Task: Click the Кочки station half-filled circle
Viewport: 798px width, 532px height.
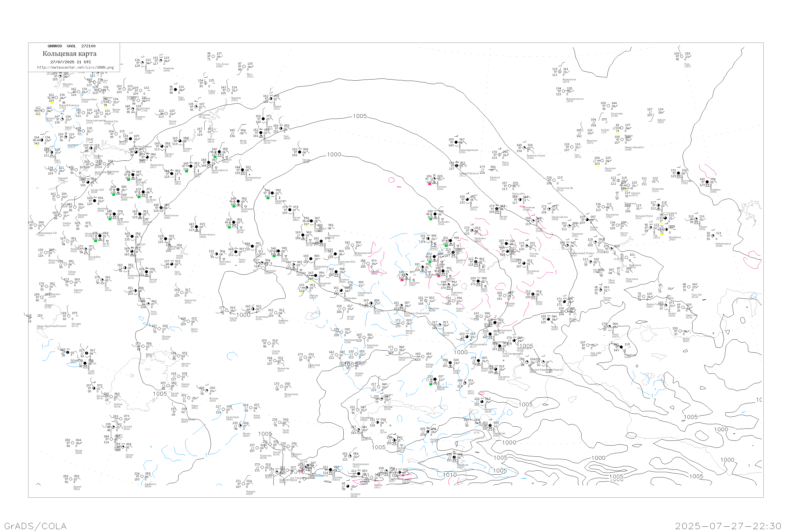Action: point(476,262)
